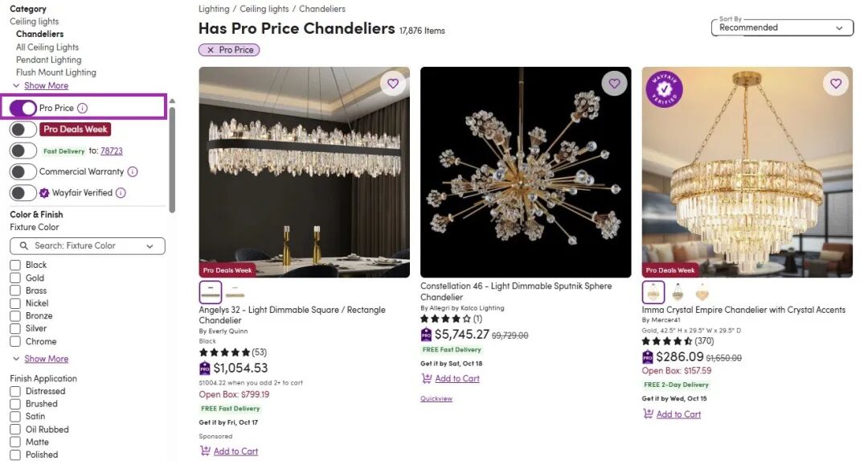Image resolution: width=868 pixels, height=461 pixels.
Task: Open Quickview for the Constellation chandelier
Action: tap(436, 399)
